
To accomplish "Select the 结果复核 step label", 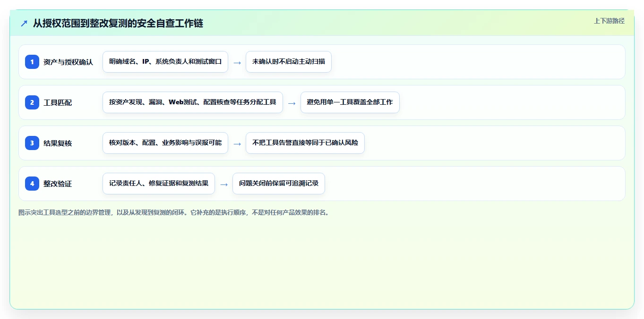I will coord(58,143).
